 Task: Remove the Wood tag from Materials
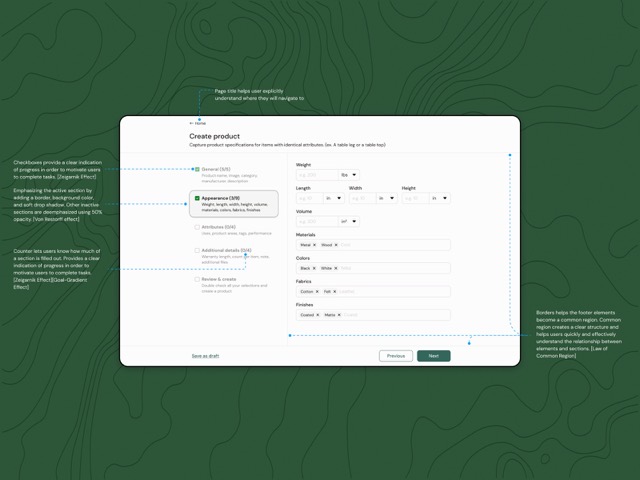[x=336, y=245]
